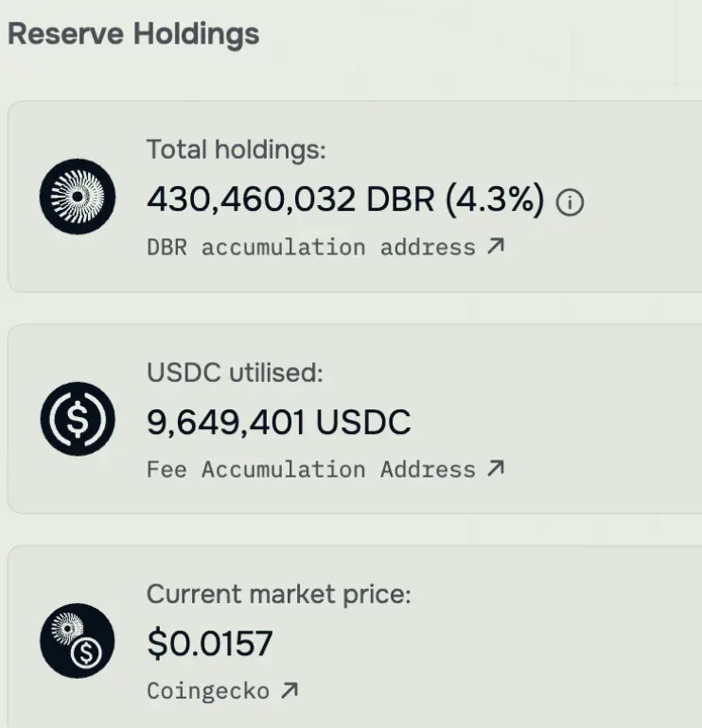Image resolution: width=702 pixels, height=728 pixels.
Task: Click the "Current market price:" label
Action: coord(279,595)
